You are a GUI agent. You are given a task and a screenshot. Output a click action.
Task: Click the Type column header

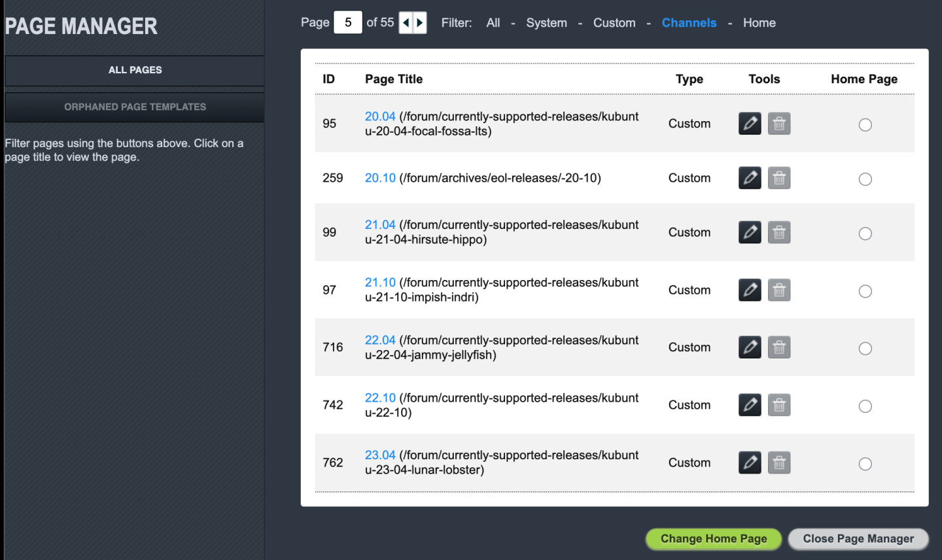pos(689,79)
